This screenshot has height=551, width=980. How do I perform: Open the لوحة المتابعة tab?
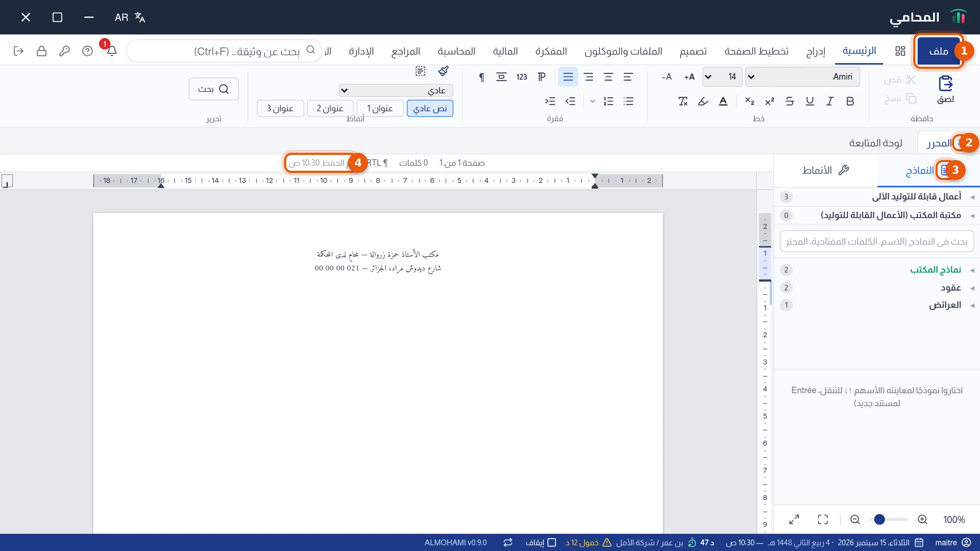(x=876, y=143)
